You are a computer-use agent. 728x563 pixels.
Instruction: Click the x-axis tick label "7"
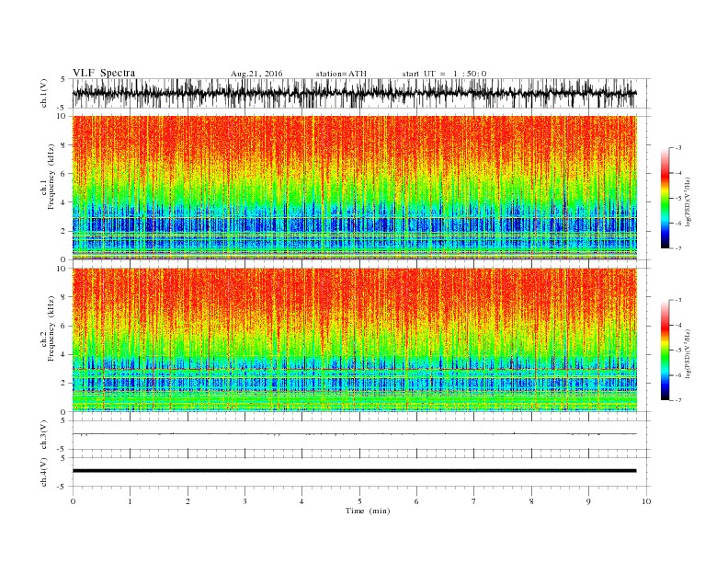coord(474,501)
